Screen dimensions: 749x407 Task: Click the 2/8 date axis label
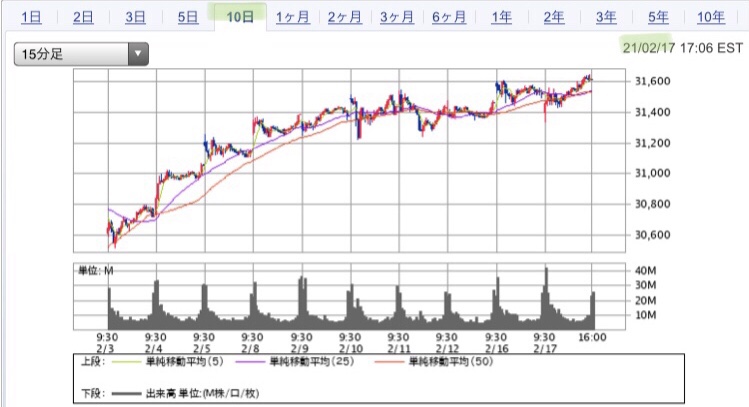tap(250, 349)
